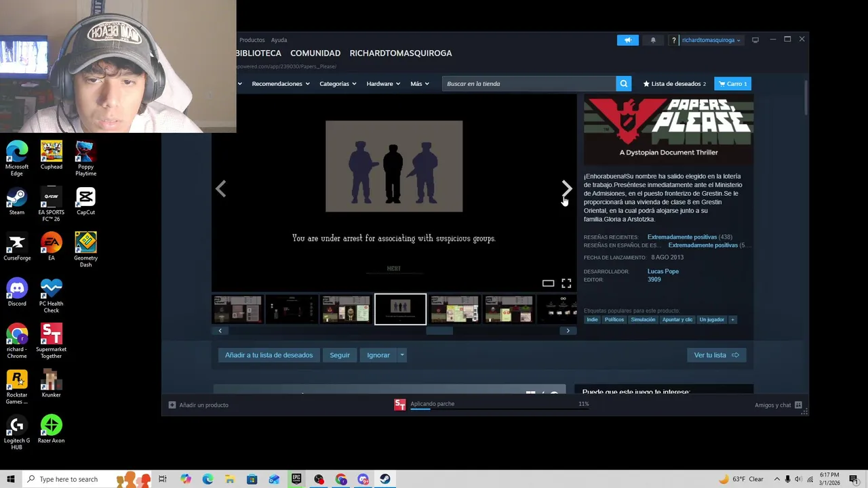Screen dimensions: 868x488
Task: Click Epic Games Launcher in taskbar
Action: pos(296,479)
